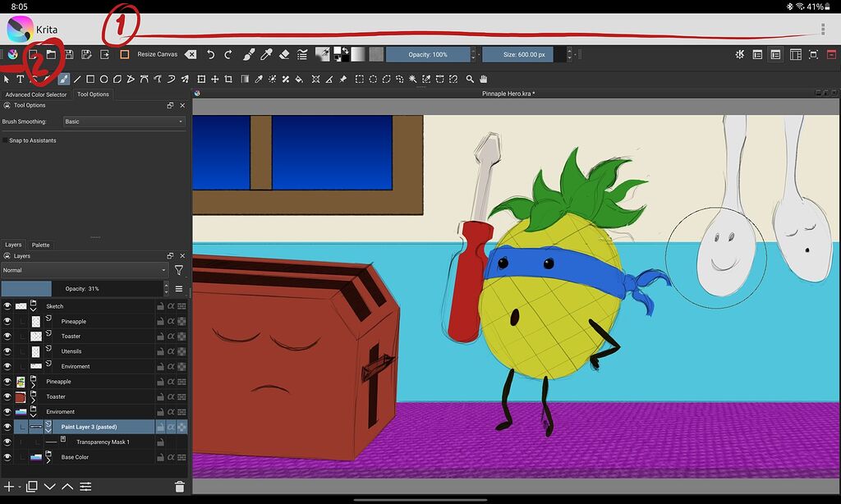Click the Add Layer plus icon
Viewport: 841px width, 504px height.
pos(9,486)
